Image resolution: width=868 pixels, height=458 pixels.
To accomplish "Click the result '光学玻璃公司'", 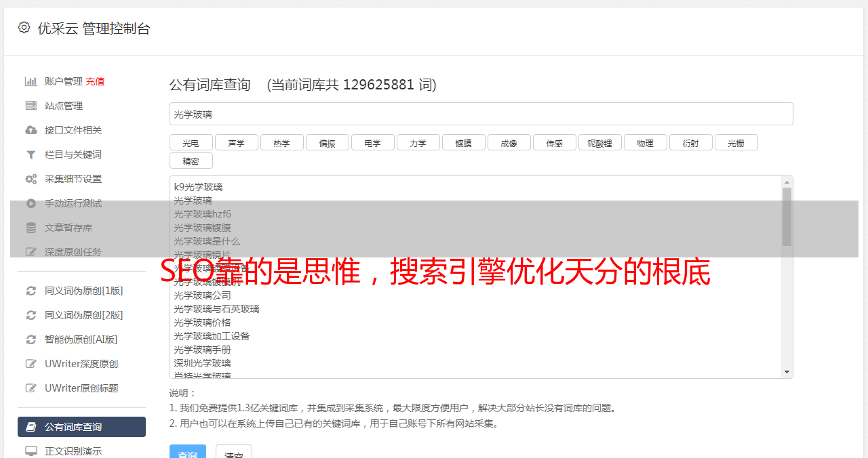I will point(202,295).
